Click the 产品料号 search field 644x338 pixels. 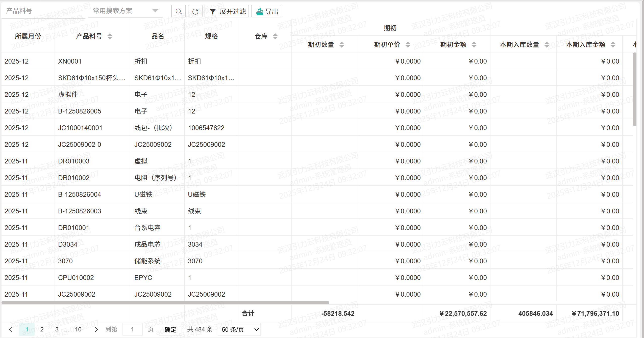click(43, 11)
